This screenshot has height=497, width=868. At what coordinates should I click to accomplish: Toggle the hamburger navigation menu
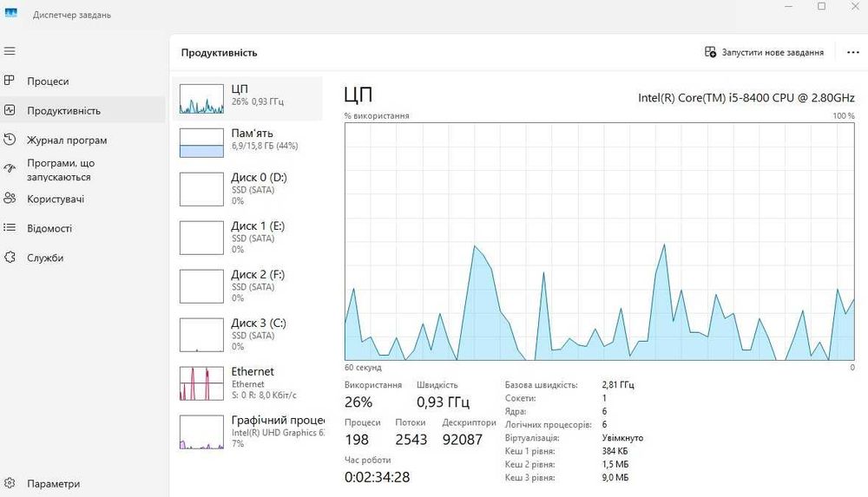pyautogui.click(x=10, y=51)
